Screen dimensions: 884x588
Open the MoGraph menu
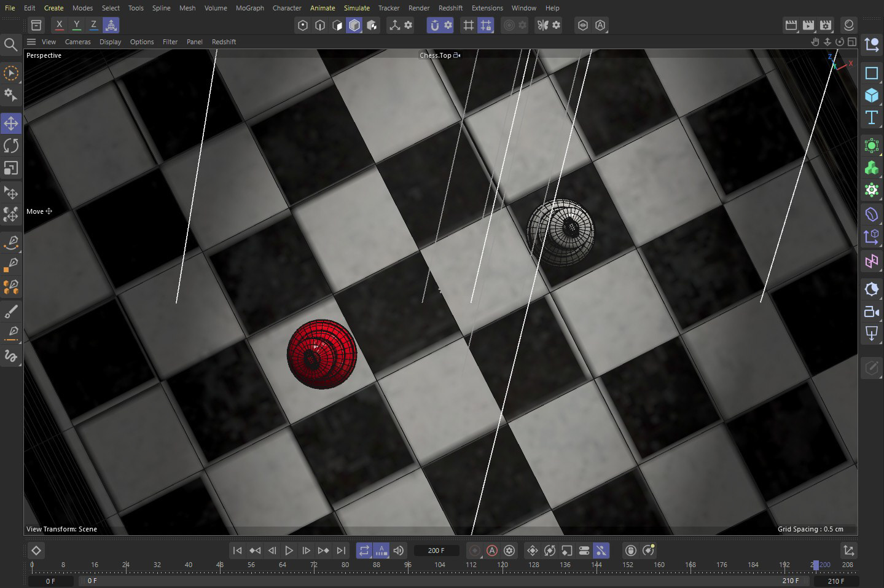coord(250,8)
